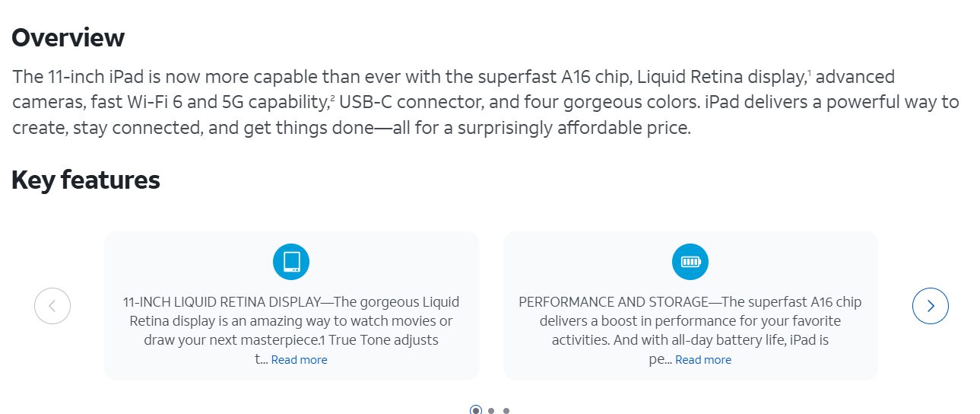Click the Key features heading
980x414 pixels.
(x=86, y=180)
